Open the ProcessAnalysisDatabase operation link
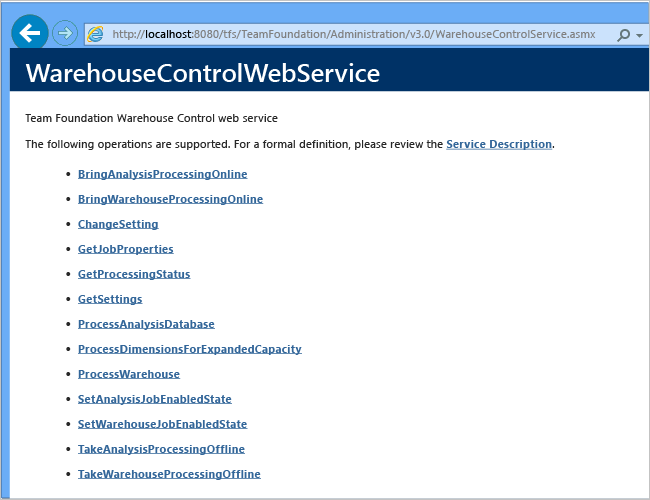 click(146, 324)
